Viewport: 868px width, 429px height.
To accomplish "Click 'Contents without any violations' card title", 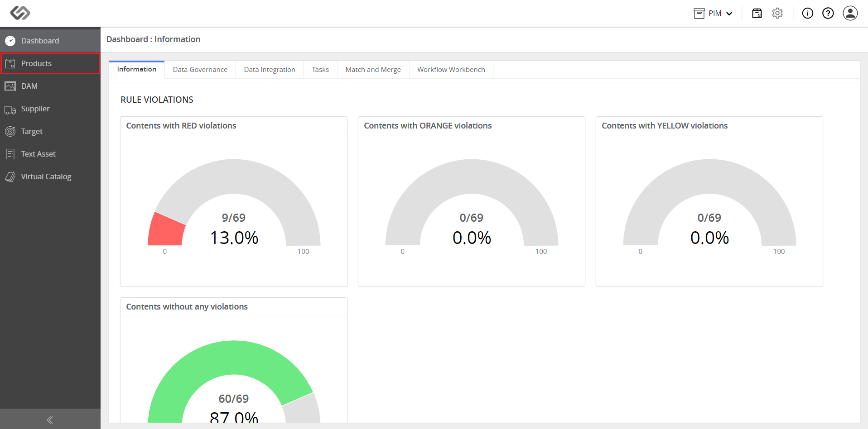I will 187,307.
